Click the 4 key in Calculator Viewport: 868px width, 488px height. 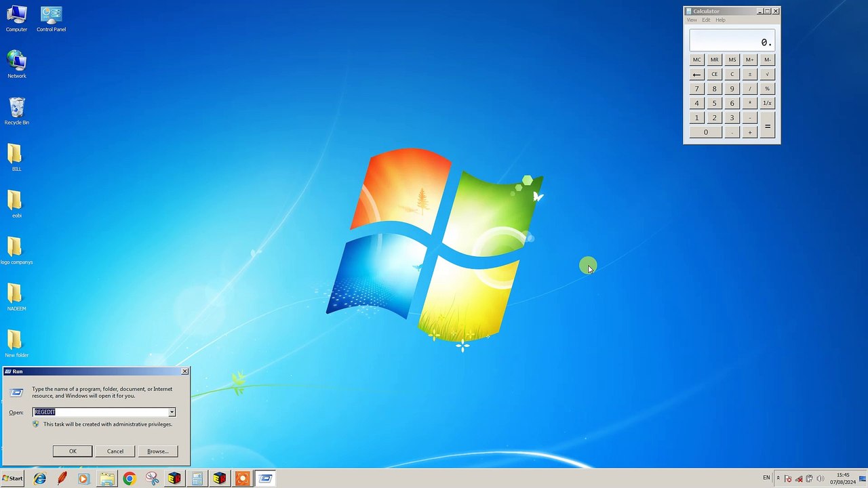point(696,103)
